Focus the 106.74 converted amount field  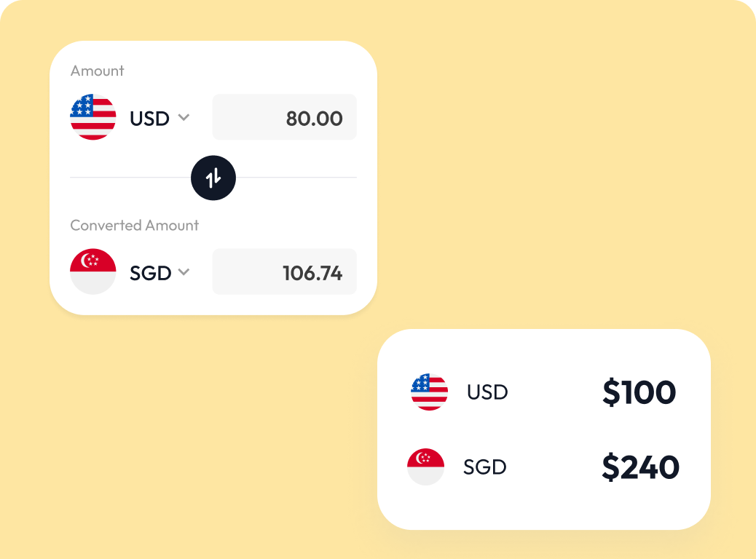pyautogui.click(x=284, y=272)
